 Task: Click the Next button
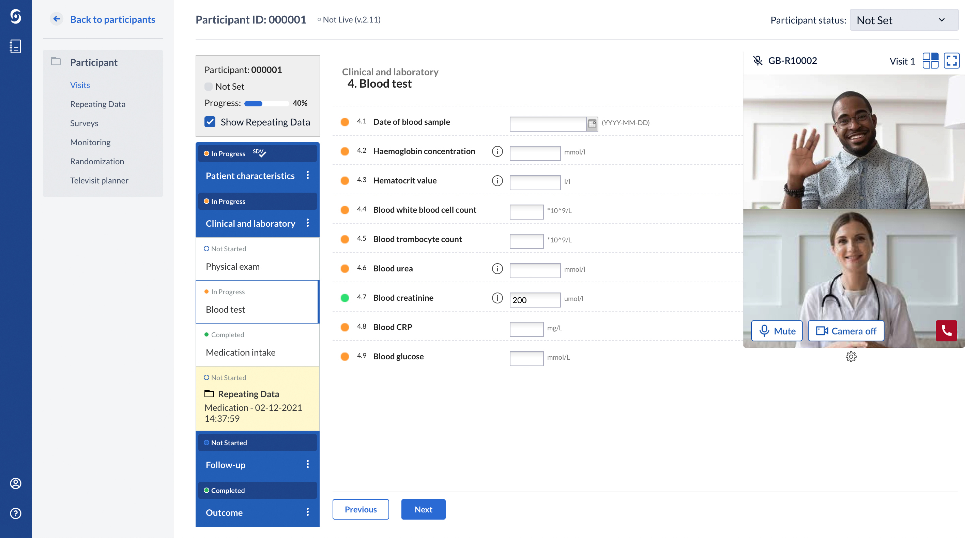tap(423, 509)
